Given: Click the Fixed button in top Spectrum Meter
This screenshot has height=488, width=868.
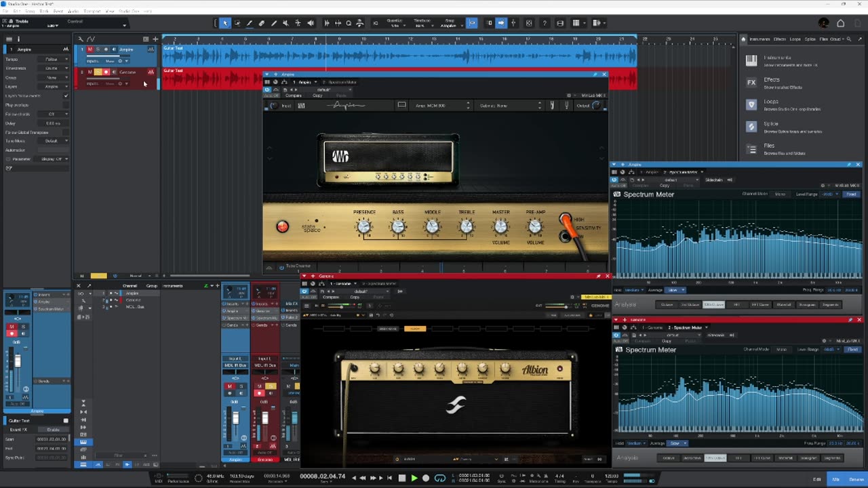Looking at the screenshot, I should click(x=851, y=195).
